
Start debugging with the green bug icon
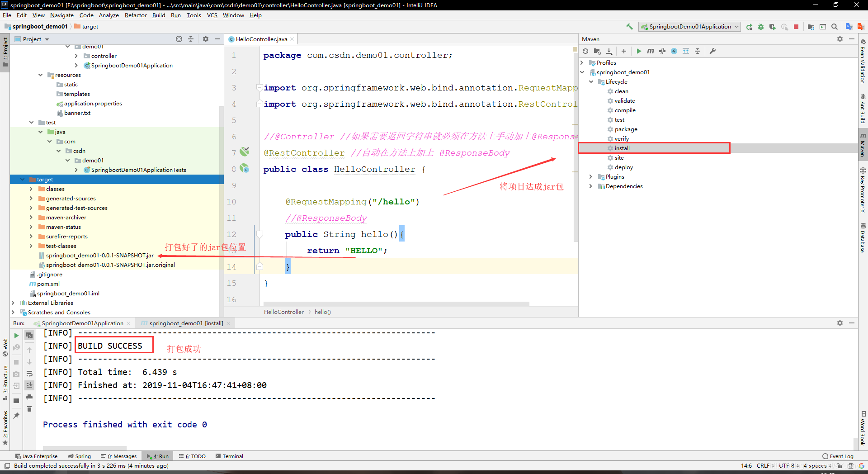click(761, 27)
